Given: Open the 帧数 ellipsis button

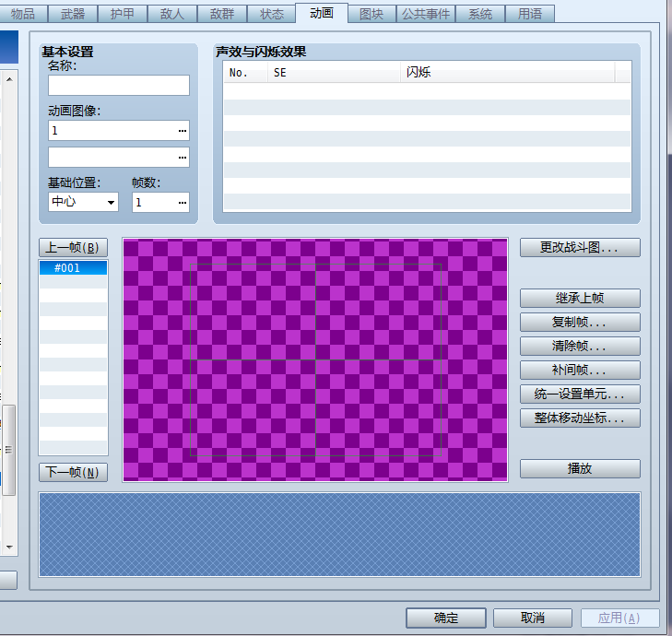Looking at the screenshot, I should (x=183, y=202).
